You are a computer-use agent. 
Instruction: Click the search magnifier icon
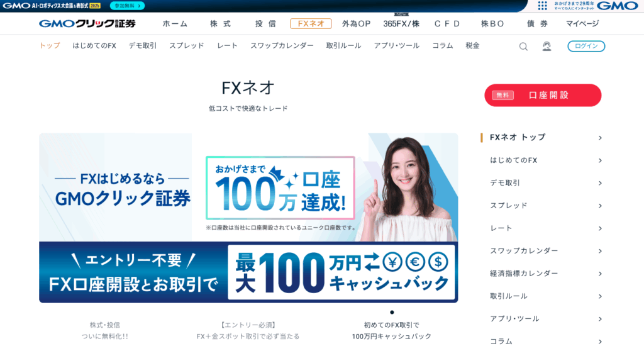click(x=523, y=47)
